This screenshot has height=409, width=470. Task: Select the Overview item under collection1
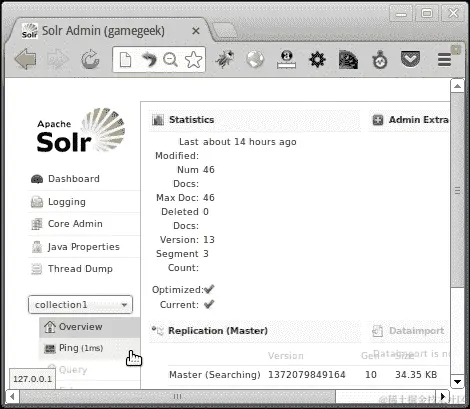(x=90, y=327)
